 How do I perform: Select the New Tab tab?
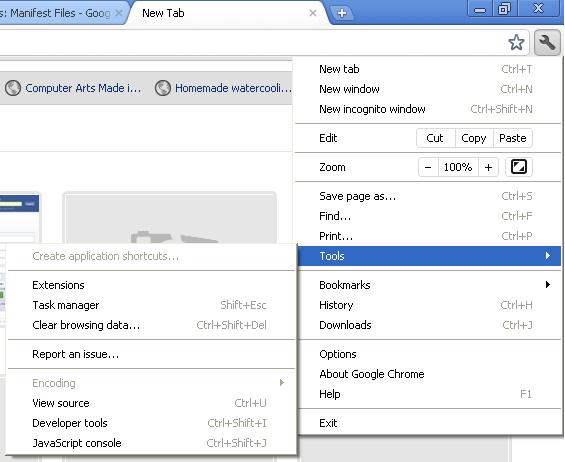(227, 13)
